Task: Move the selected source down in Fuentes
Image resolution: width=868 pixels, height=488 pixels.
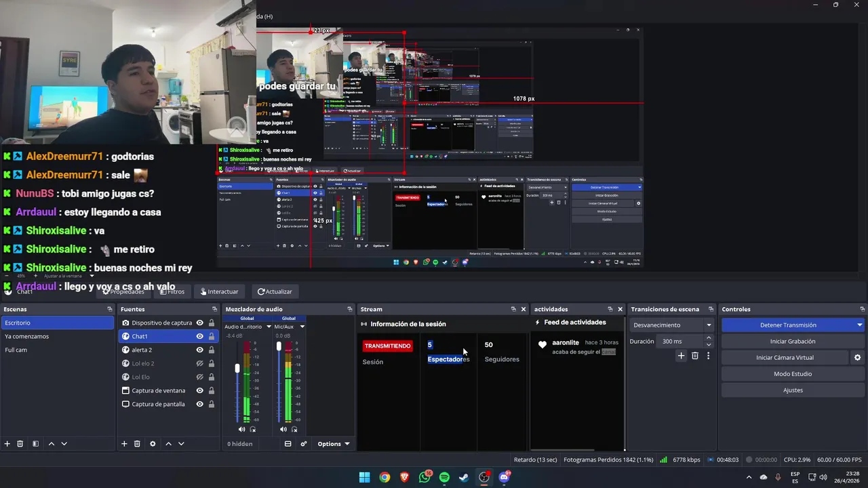Action: pyautogui.click(x=181, y=444)
